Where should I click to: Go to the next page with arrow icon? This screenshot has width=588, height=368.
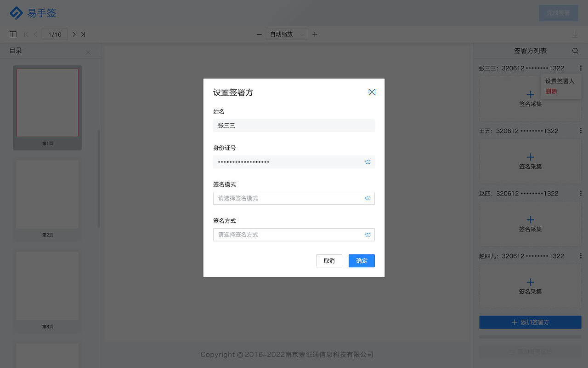[73, 34]
